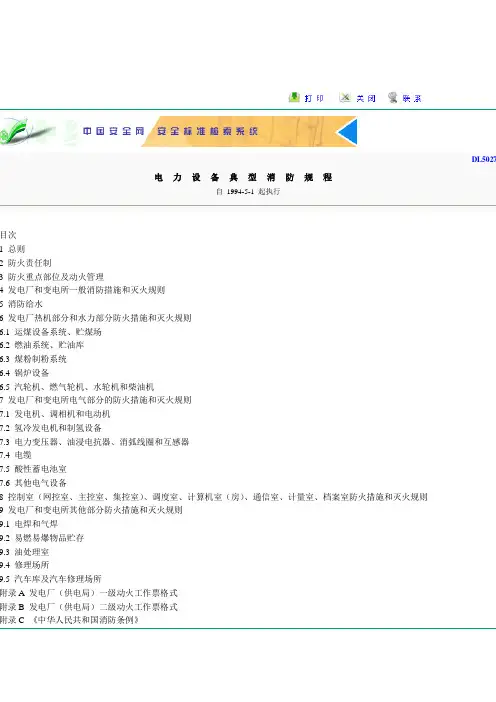Click the 联系 contact link

point(412,98)
